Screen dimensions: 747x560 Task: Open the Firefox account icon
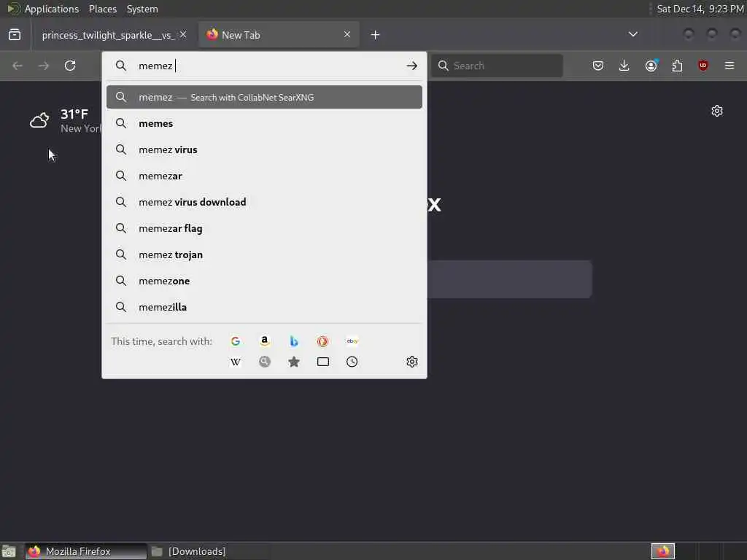651,66
